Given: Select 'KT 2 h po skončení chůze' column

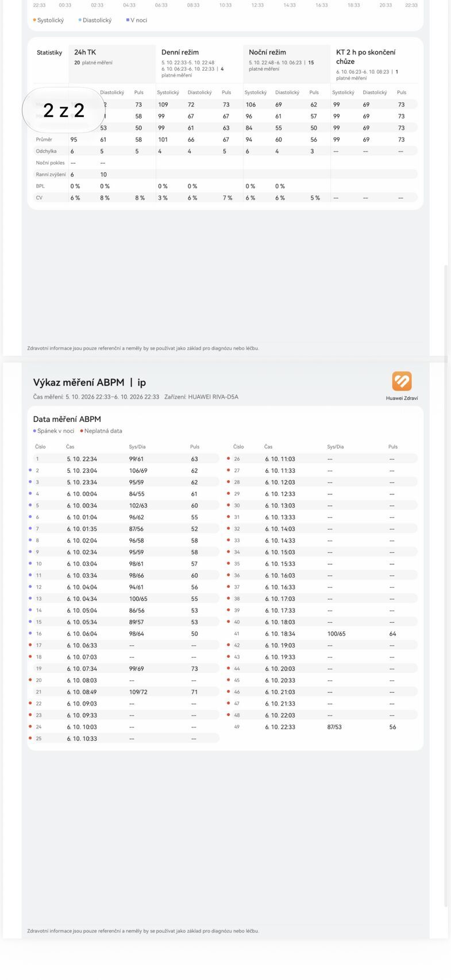Looking at the screenshot, I should [x=374, y=64].
